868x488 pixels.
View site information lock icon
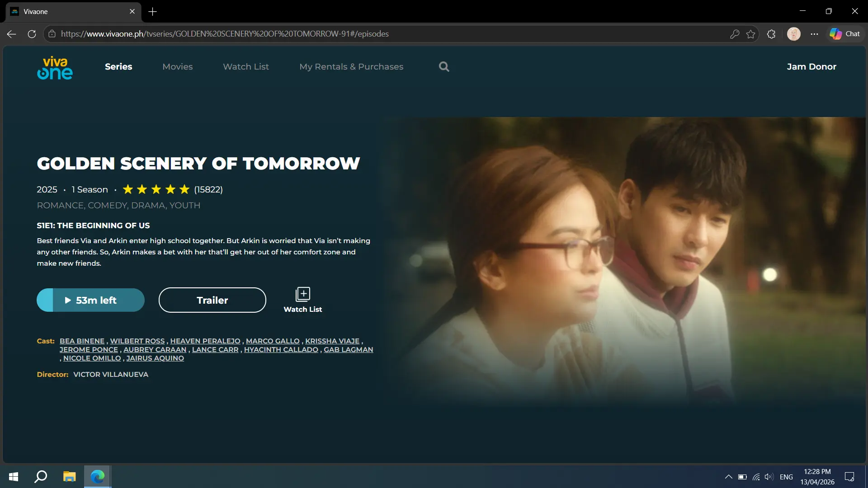[x=52, y=34]
